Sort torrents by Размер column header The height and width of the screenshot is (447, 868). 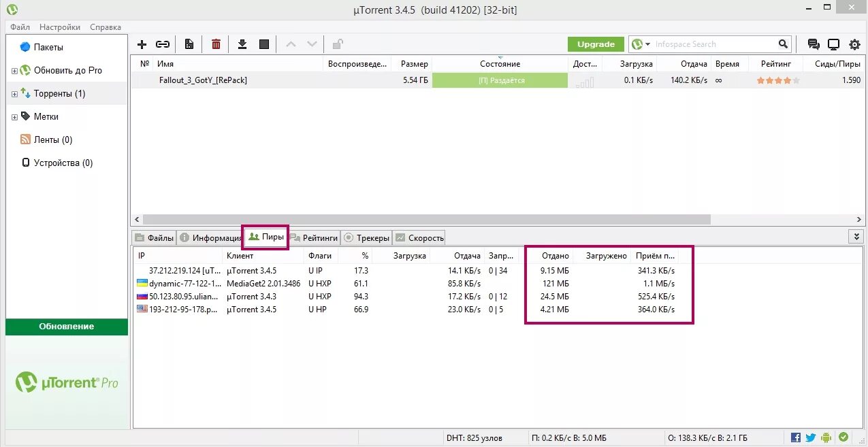coord(412,64)
